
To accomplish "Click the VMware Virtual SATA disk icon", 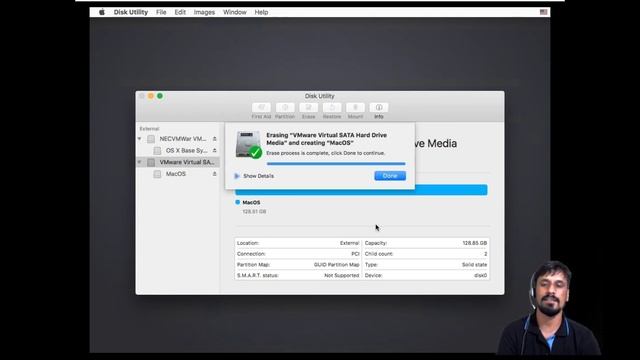I will (x=151, y=162).
